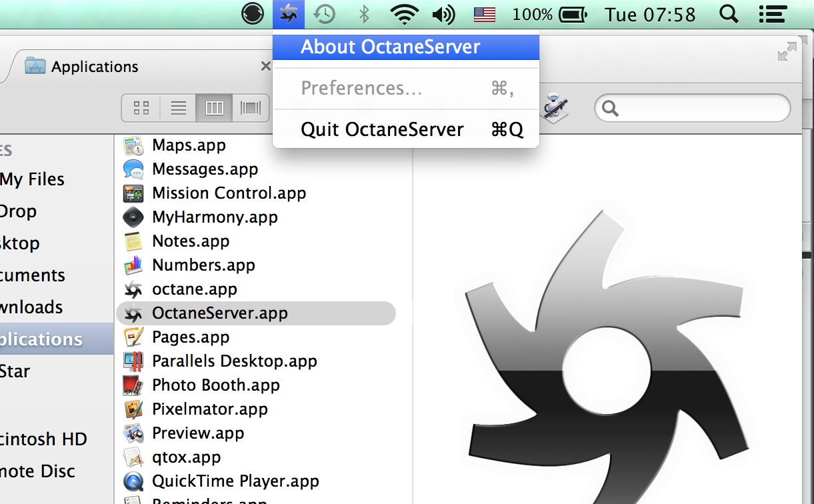Click the "Pixelmator.app" file name
The width and height of the screenshot is (814, 504).
pos(210,409)
